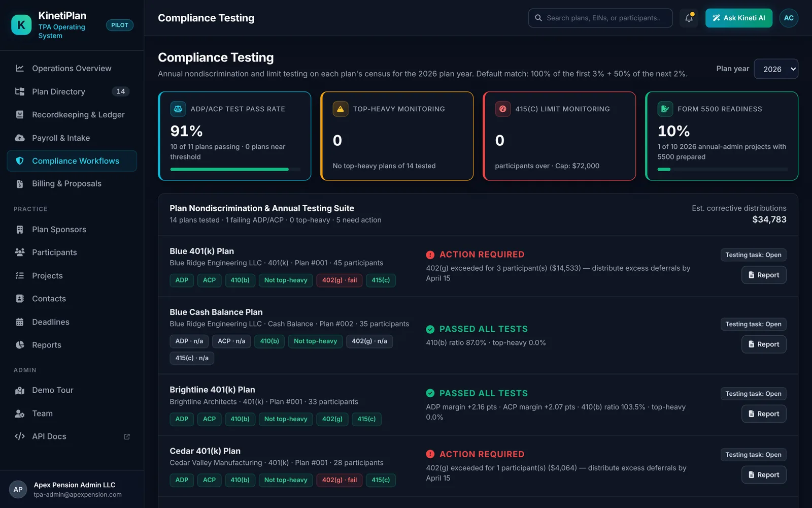812x508 pixels.
Task: Click the ADP/ACP balance scale icon
Action: (178, 109)
